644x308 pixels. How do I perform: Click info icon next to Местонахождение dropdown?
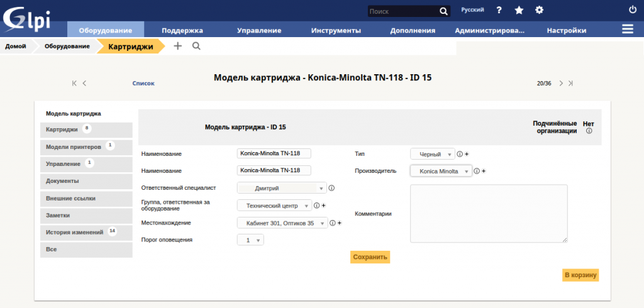click(333, 223)
